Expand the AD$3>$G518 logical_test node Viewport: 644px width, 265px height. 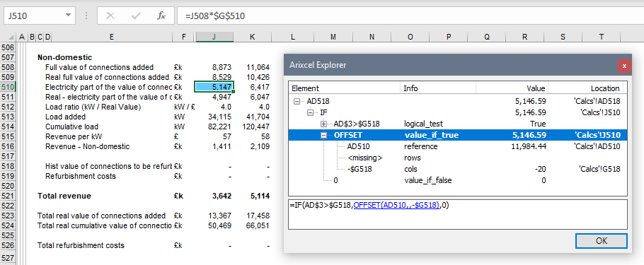[x=323, y=124]
